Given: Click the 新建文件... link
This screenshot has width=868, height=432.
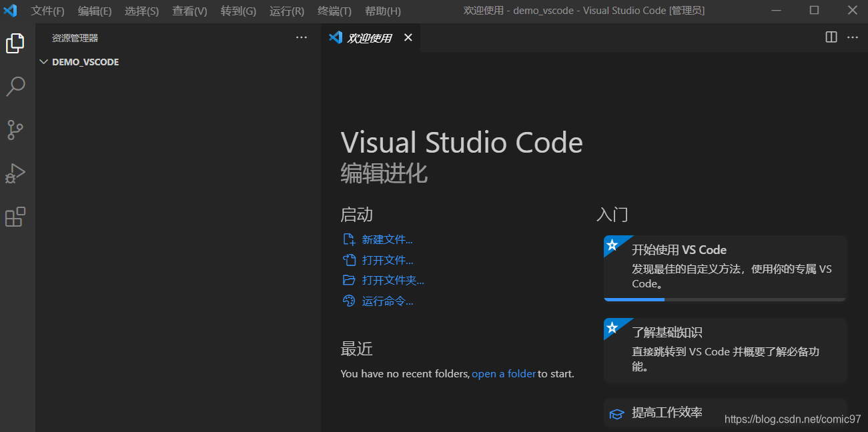Looking at the screenshot, I should click(x=387, y=239).
